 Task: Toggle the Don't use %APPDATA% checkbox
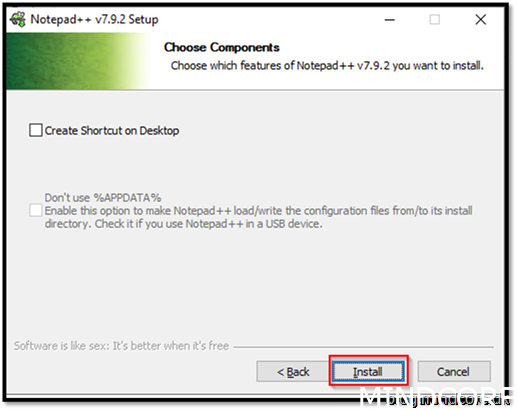coord(36,211)
